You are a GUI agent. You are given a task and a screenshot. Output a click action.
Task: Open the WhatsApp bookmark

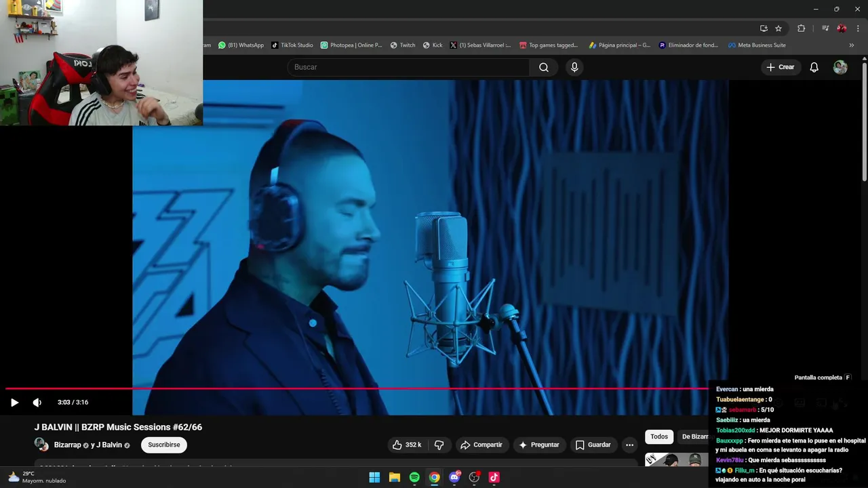[241, 45]
